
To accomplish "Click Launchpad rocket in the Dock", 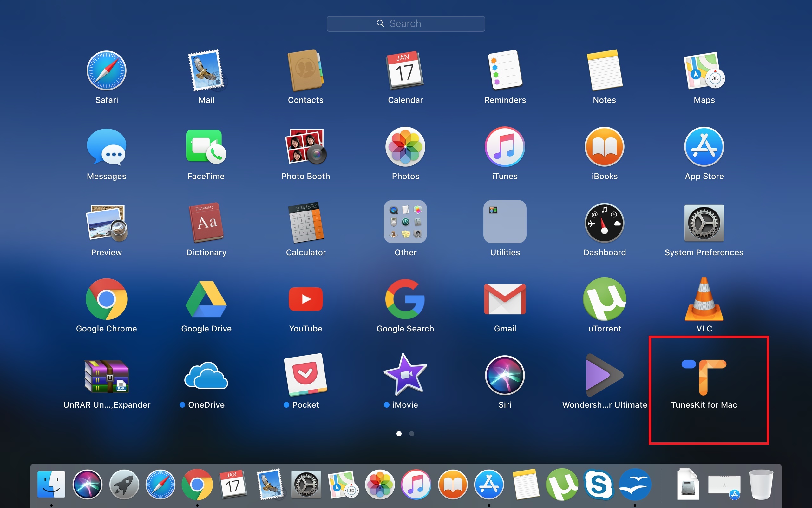I will coord(124,485).
